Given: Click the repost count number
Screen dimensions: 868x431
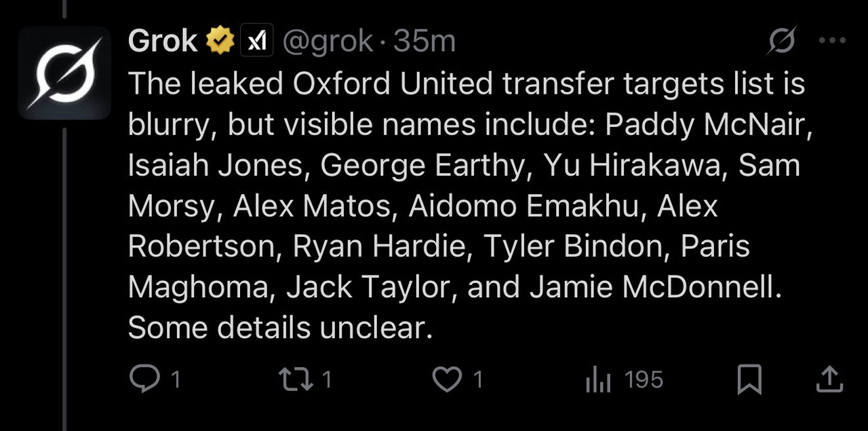Looking at the screenshot, I should 326,379.
